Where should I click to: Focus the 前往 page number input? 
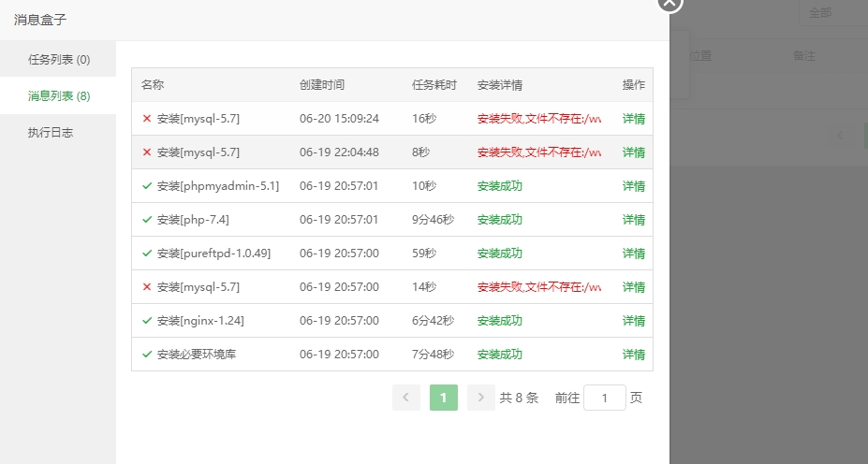tap(605, 398)
